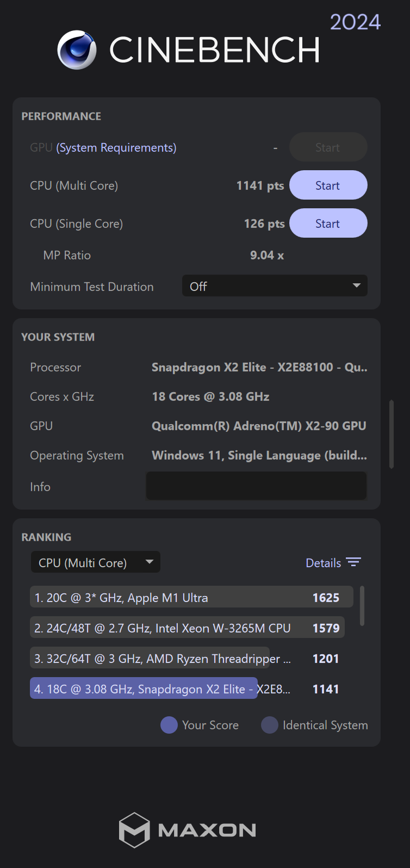Click the Qualcomm Adreno X2-90 GPU value
The image size is (410, 868).
(259, 426)
